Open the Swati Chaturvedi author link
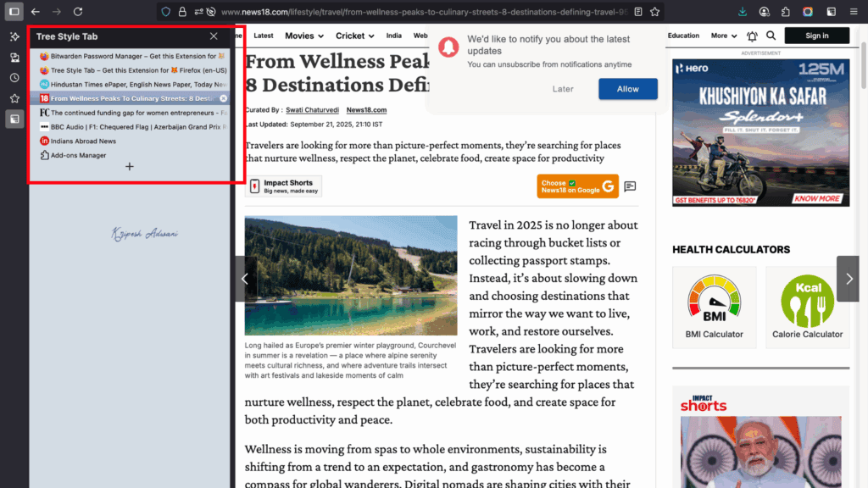The image size is (868, 488). (x=312, y=109)
